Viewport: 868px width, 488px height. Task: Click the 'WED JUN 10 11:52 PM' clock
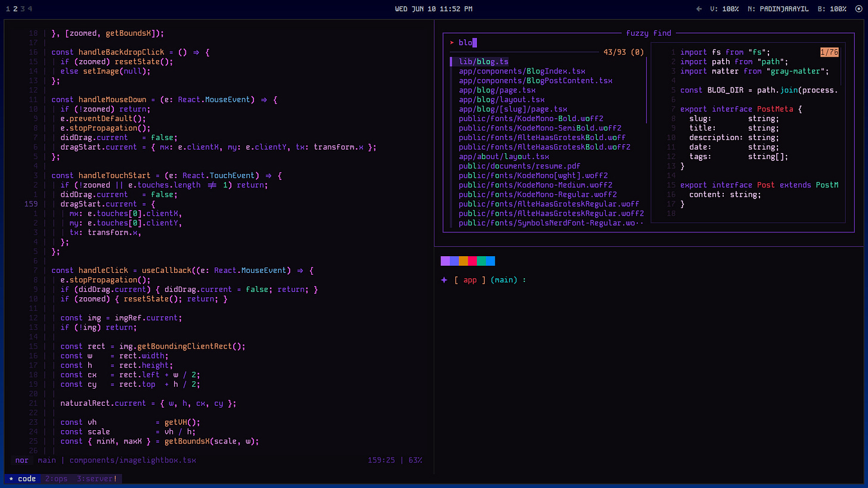tap(434, 9)
